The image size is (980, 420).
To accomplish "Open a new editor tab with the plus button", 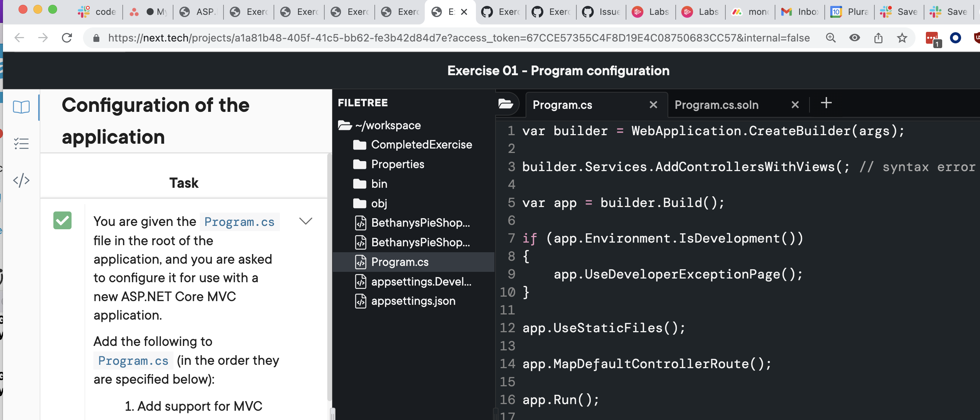I will click(826, 103).
